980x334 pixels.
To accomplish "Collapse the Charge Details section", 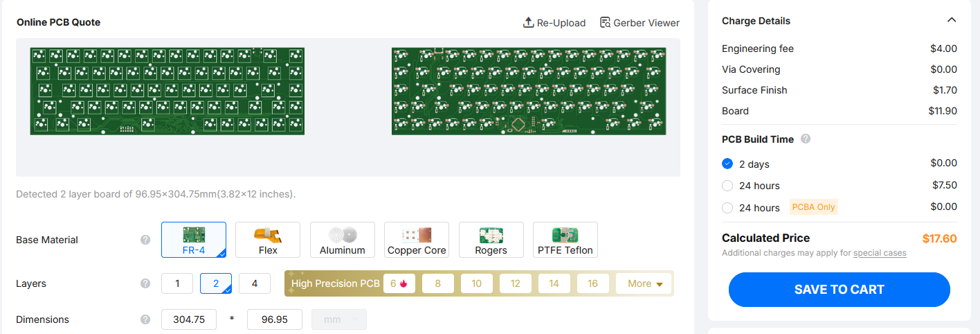I will (x=952, y=20).
